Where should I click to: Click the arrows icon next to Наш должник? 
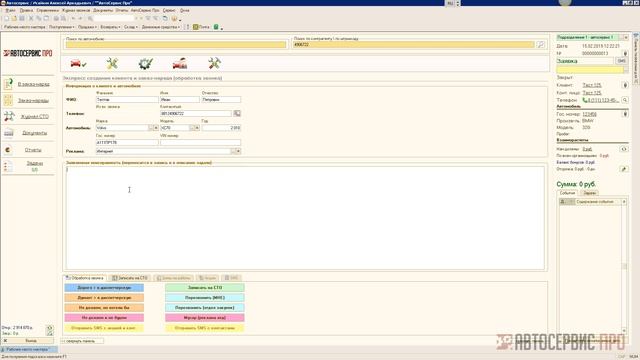(624, 149)
